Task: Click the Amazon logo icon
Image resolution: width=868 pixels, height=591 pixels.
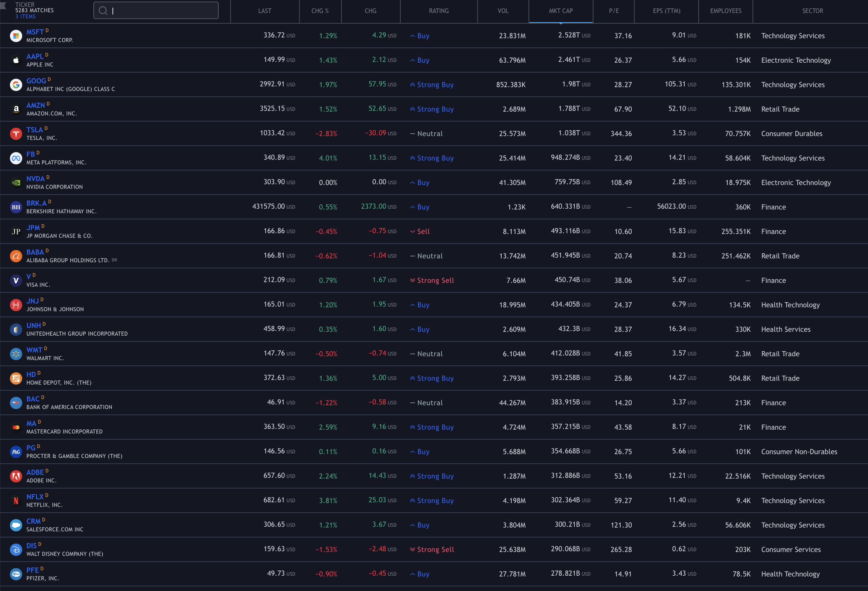Action: (x=16, y=109)
